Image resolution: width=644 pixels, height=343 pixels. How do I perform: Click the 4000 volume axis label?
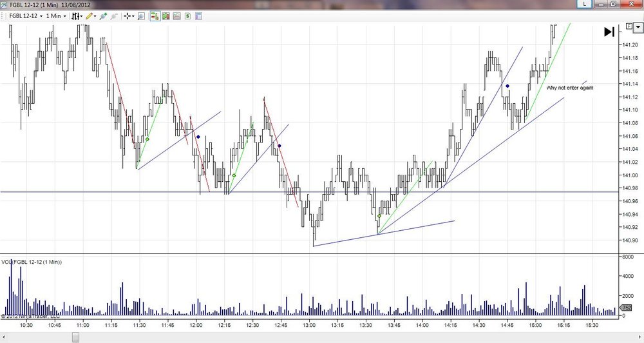point(627,276)
